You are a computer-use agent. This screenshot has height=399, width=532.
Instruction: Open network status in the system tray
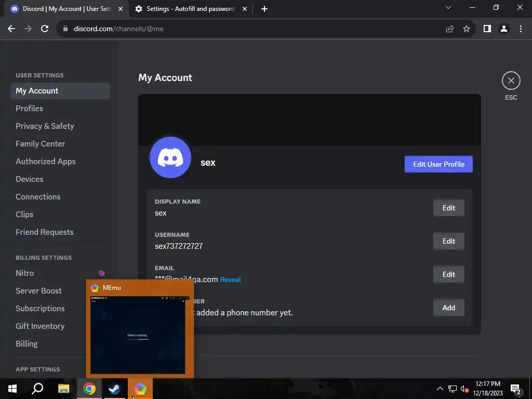click(453, 389)
